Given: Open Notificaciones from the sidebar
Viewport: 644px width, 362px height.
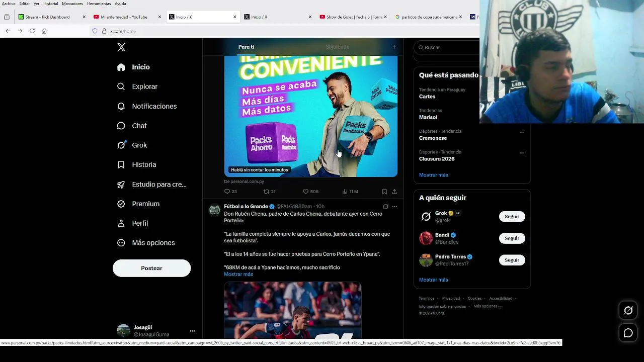Looking at the screenshot, I should point(147,106).
